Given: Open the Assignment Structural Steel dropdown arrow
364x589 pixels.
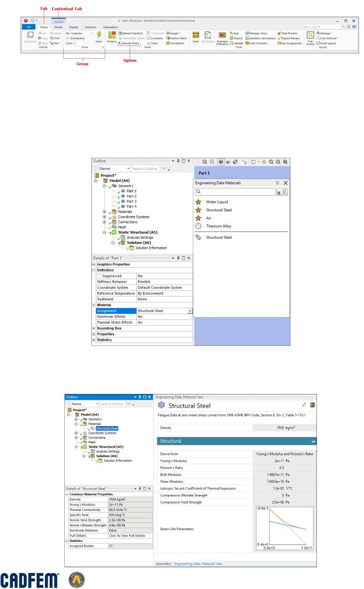Looking at the screenshot, I should (x=190, y=311).
